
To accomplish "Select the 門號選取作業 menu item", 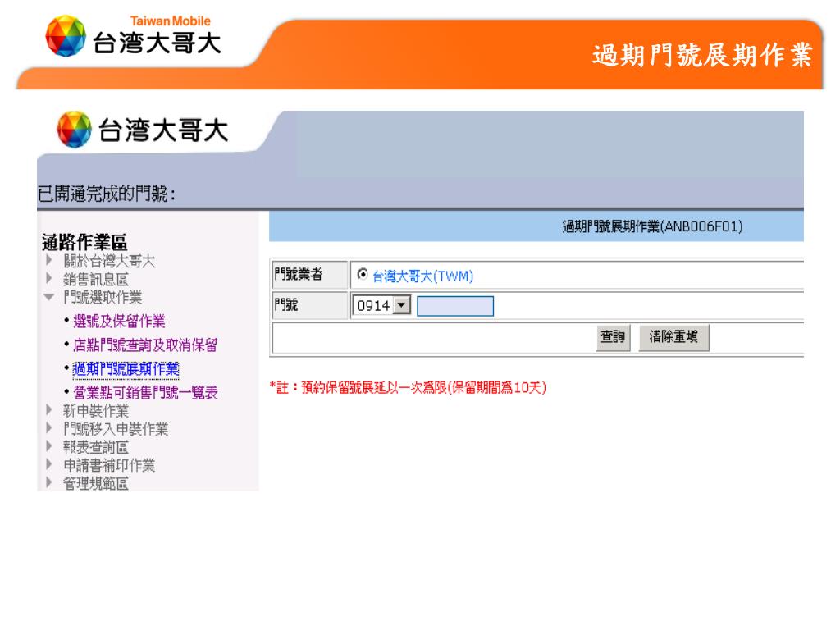I will 103,297.
